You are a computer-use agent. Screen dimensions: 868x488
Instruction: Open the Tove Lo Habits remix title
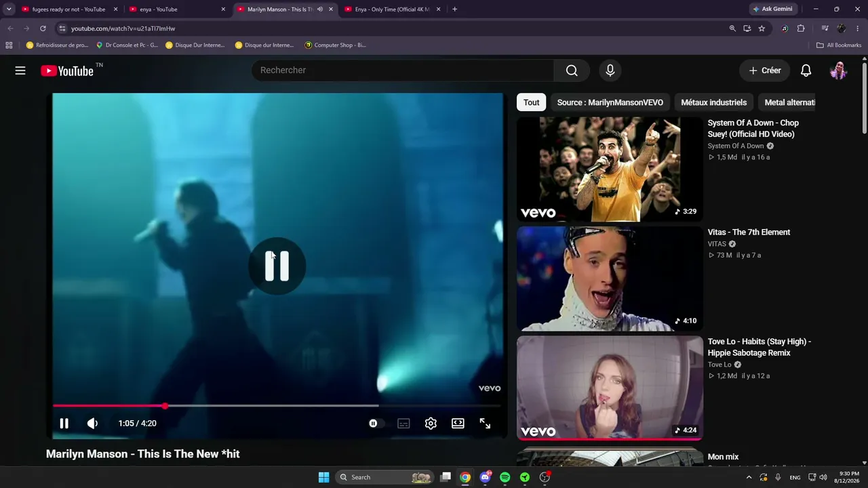point(759,347)
